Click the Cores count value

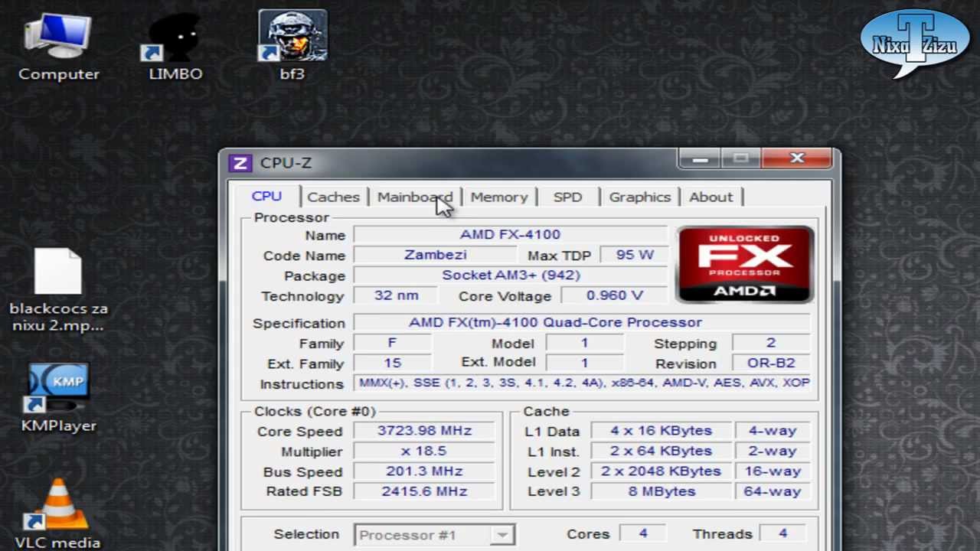643,534
